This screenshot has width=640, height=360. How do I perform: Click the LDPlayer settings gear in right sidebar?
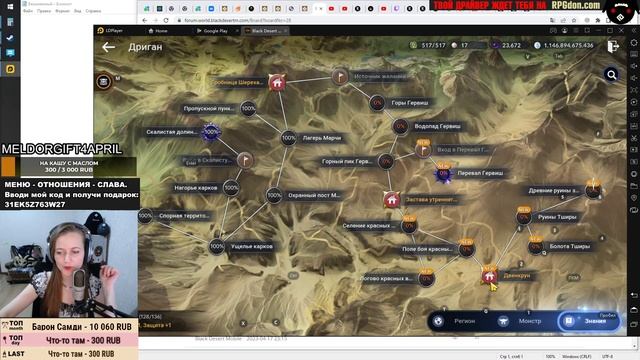(x=633, y=42)
